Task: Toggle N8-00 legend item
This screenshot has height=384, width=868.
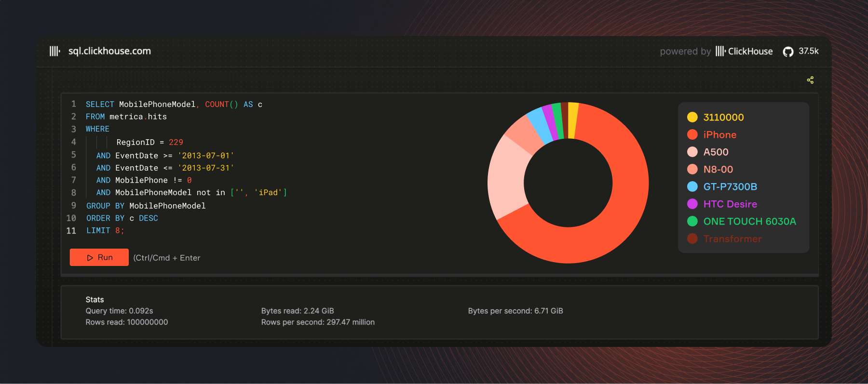Action: [718, 169]
